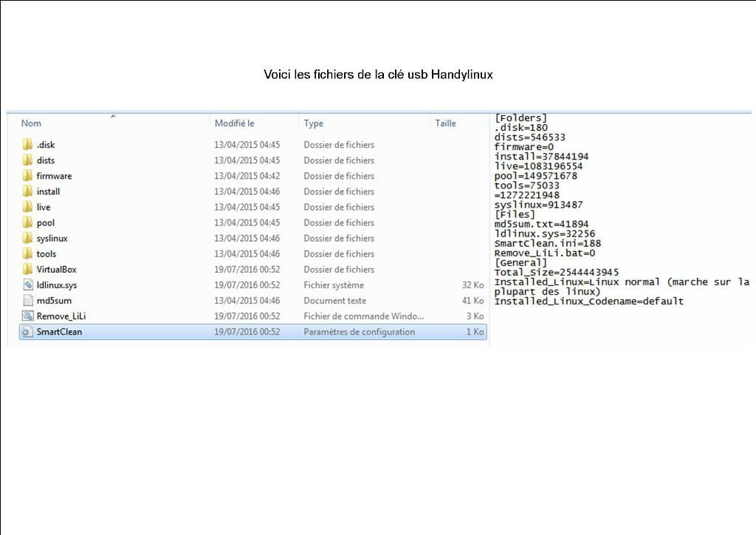Click type Fichier de commande Windo...
Screen dimensions: 756x535
(x=363, y=316)
